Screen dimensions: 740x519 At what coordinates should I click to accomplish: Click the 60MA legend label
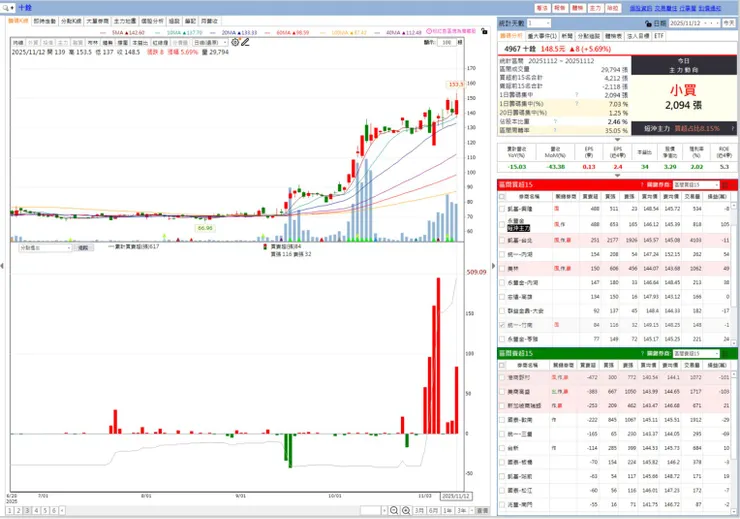(x=293, y=33)
